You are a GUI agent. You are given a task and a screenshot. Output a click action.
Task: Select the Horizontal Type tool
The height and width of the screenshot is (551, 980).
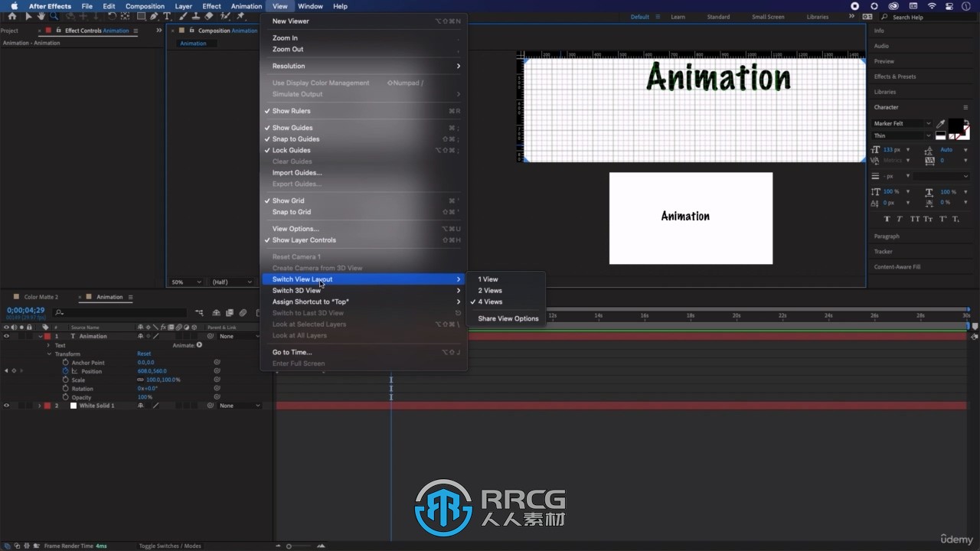click(167, 16)
